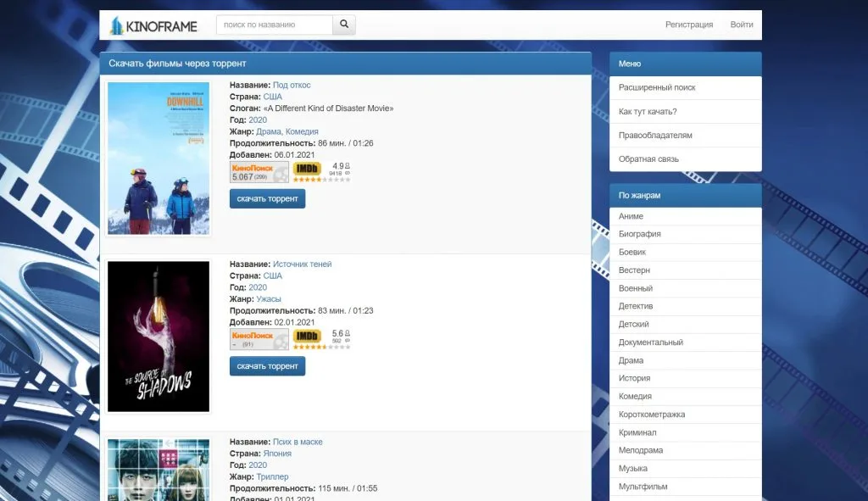Image resolution: width=868 pixels, height=501 pixels.
Task: Open the KinoPoisk rating badge for Под откос
Action: pos(259,172)
